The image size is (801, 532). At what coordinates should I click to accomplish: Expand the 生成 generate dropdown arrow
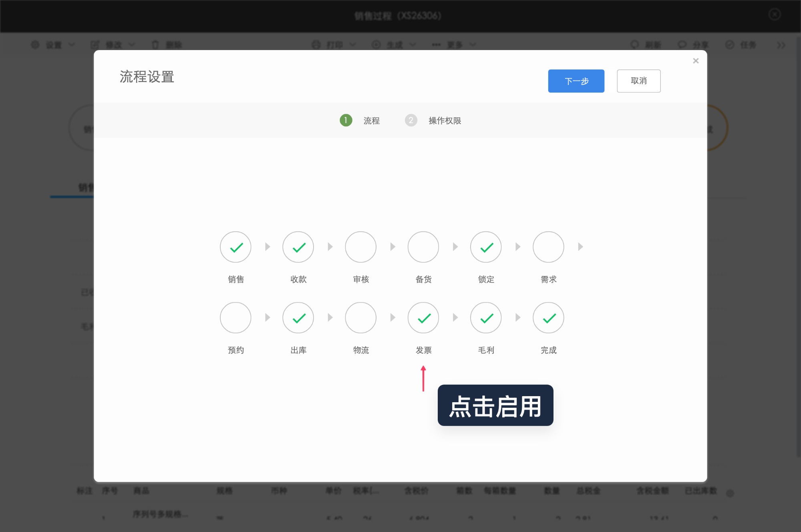tap(413, 45)
